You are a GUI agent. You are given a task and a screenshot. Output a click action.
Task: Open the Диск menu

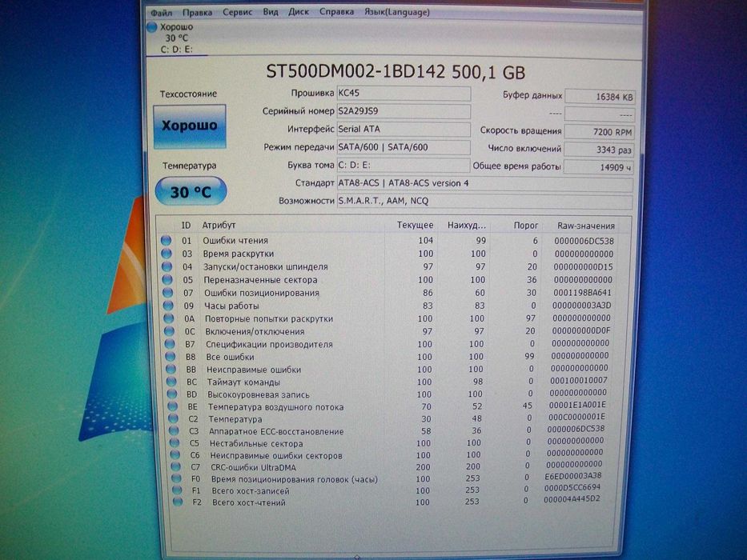coord(299,11)
